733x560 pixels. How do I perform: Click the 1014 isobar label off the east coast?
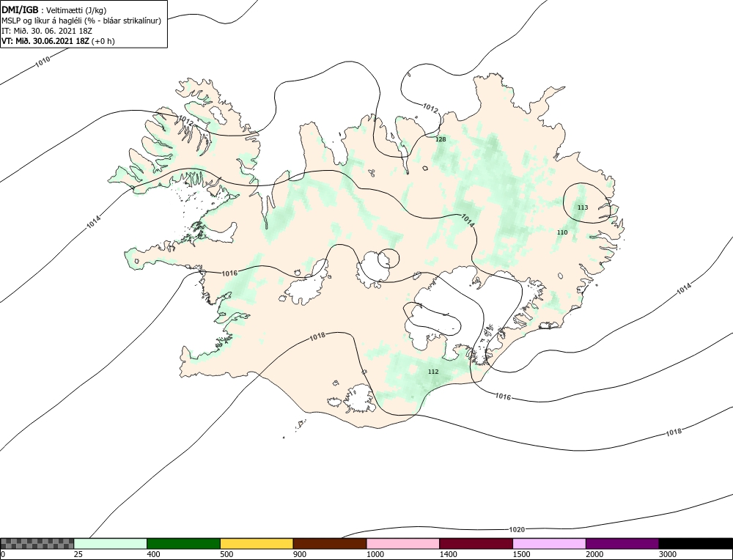(x=684, y=290)
